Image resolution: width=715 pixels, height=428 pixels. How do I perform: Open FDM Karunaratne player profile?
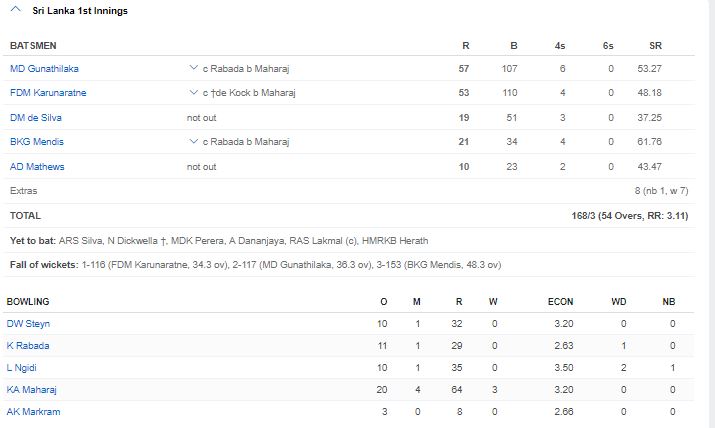point(48,93)
